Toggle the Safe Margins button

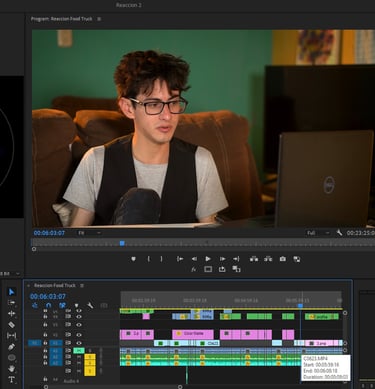tap(208, 269)
